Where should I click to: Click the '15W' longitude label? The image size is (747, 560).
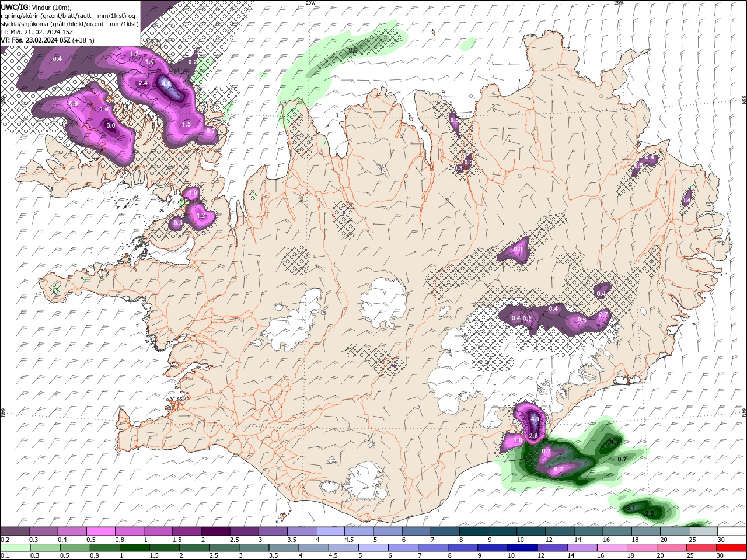point(618,3)
